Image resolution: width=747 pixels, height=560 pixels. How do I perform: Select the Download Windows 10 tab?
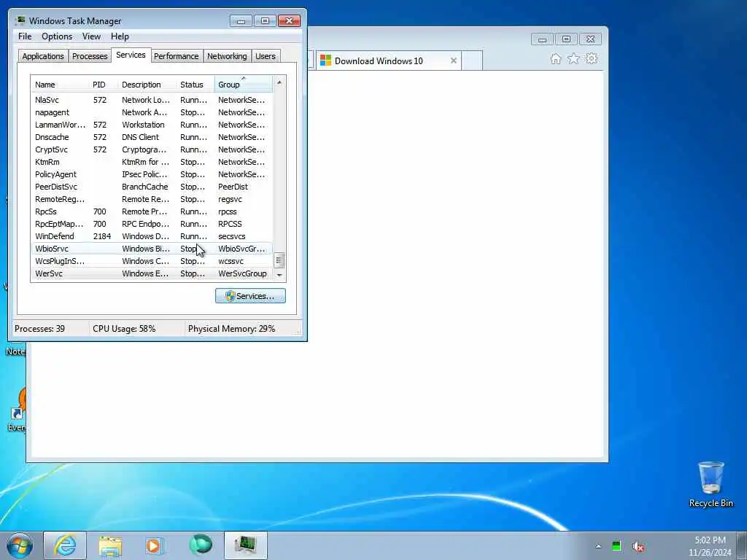(x=388, y=61)
